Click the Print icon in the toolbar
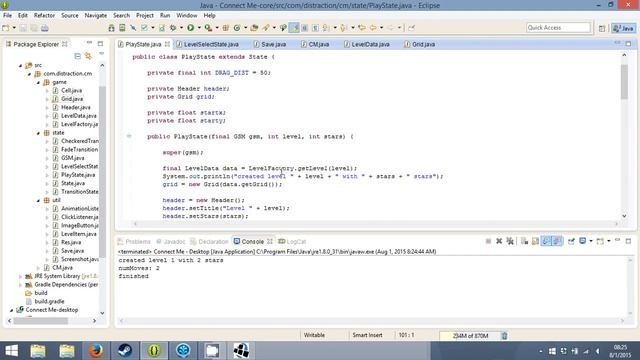This screenshot has height=360, width=640. pos(44,28)
